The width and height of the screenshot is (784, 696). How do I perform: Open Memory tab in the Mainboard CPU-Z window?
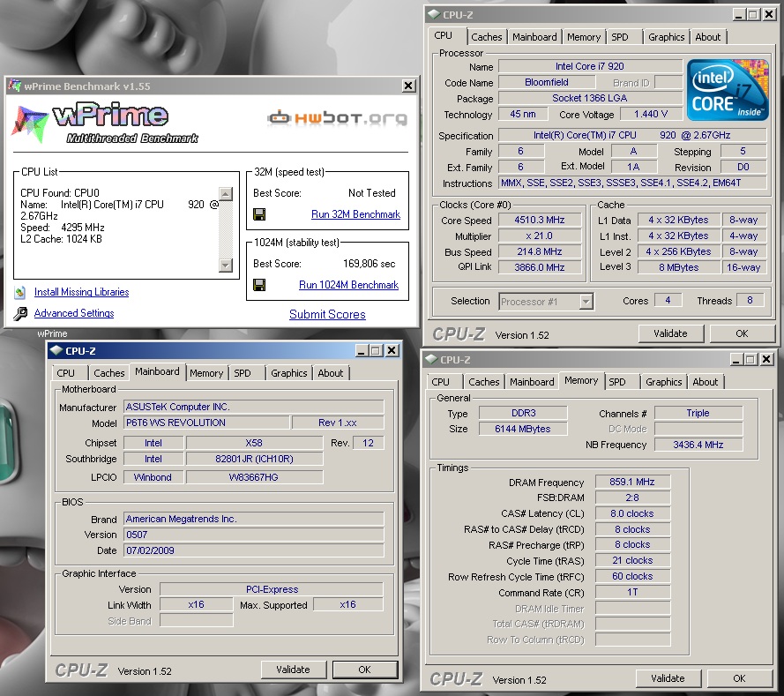click(x=206, y=373)
